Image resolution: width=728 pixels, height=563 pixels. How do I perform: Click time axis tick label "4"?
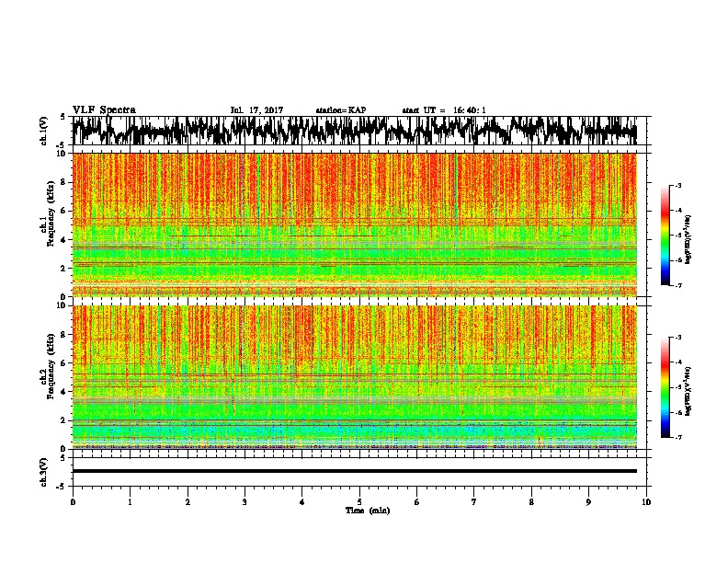pyautogui.click(x=302, y=502)
